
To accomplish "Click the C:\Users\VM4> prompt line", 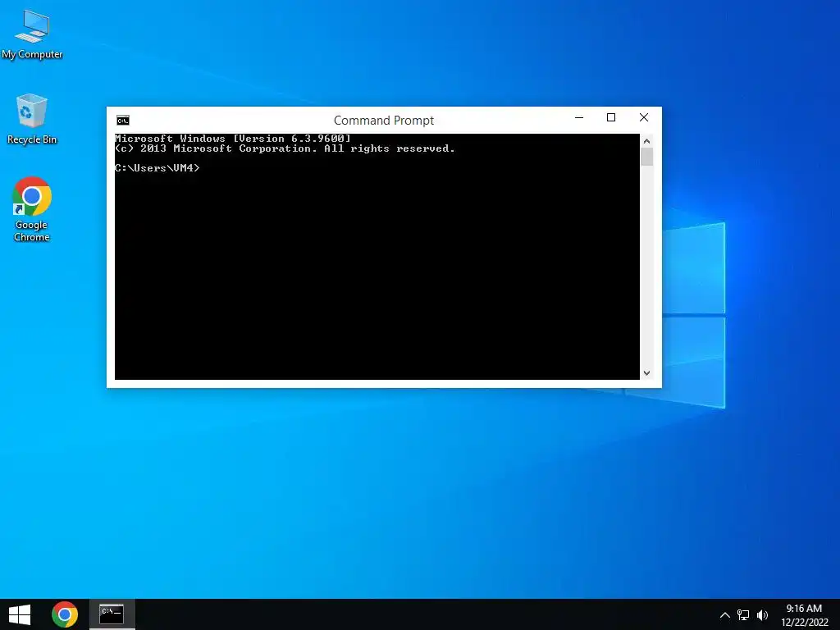I will [x=157, y=167].
